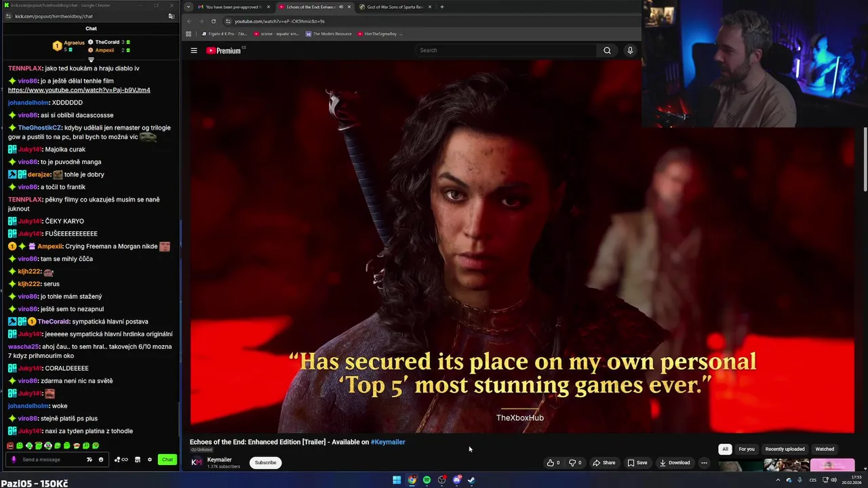Open the 'Elgato 4 K Pro' bookmark

224,33
